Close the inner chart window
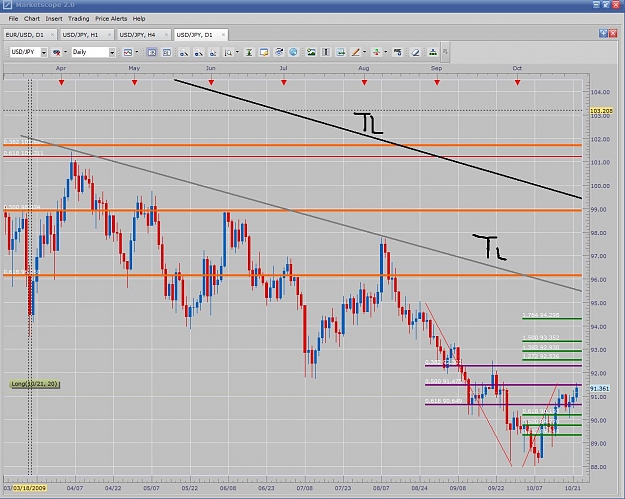Image resolution: width=625 pixels, height=499 pixels. (x=613, y=33)
